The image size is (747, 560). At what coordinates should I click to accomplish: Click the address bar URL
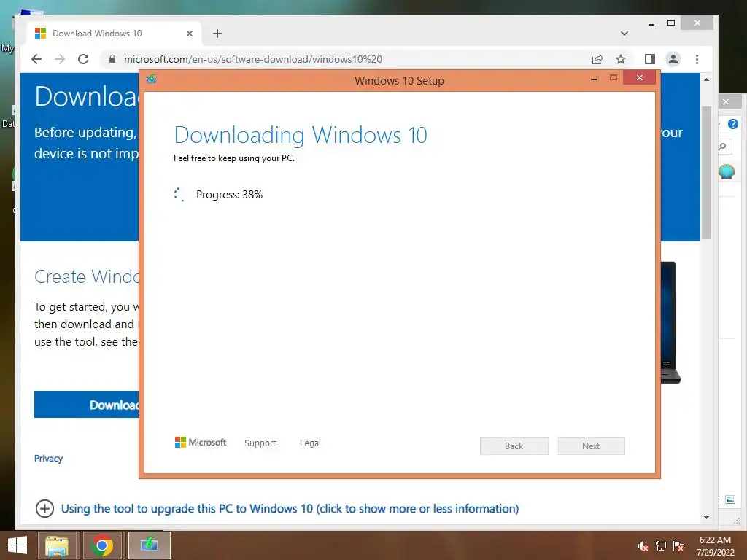click(253, 59)
